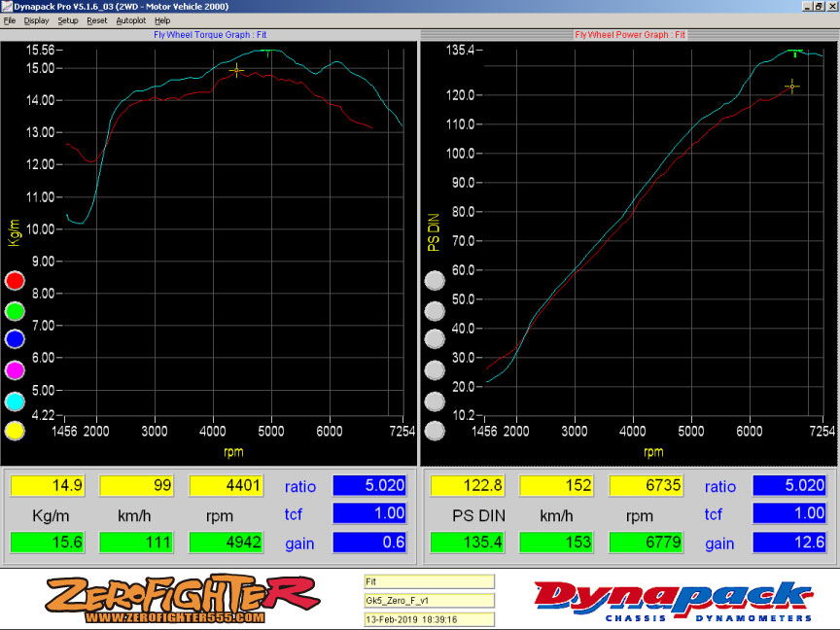Screen dimensions: 840x630
Task: Toggle the magenta run color circle
Action: [x=15, y=370]
